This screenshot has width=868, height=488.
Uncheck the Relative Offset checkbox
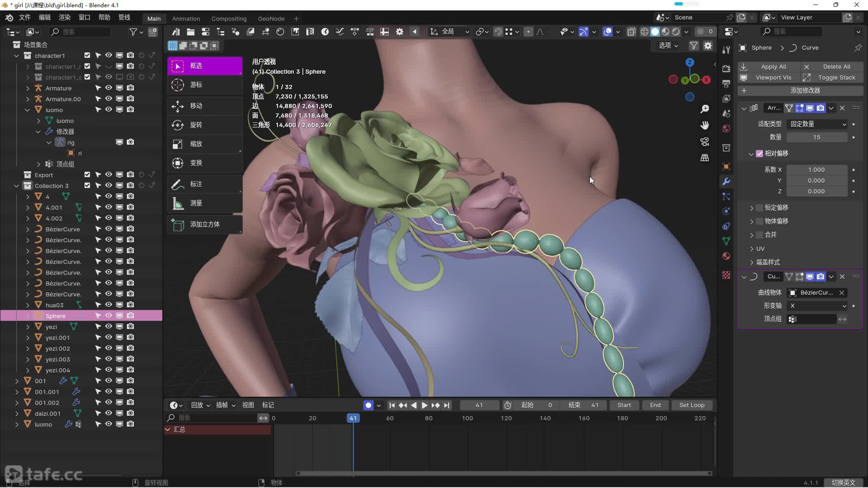click(759, 154)
